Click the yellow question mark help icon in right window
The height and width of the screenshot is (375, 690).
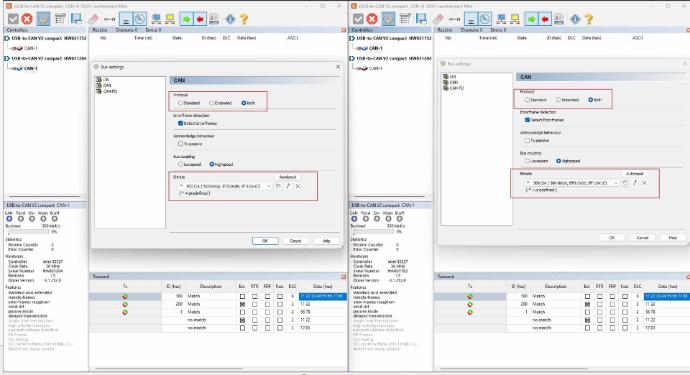pos(589,19)
